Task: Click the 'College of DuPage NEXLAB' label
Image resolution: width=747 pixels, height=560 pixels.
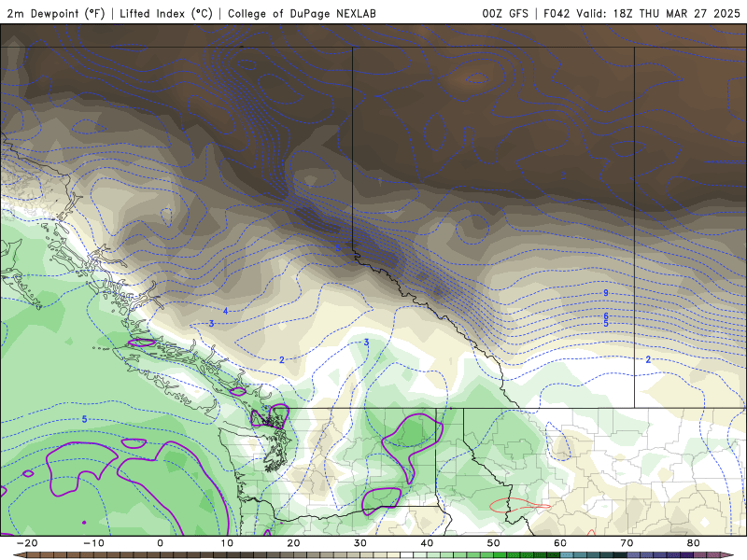Action: point(302,13)
